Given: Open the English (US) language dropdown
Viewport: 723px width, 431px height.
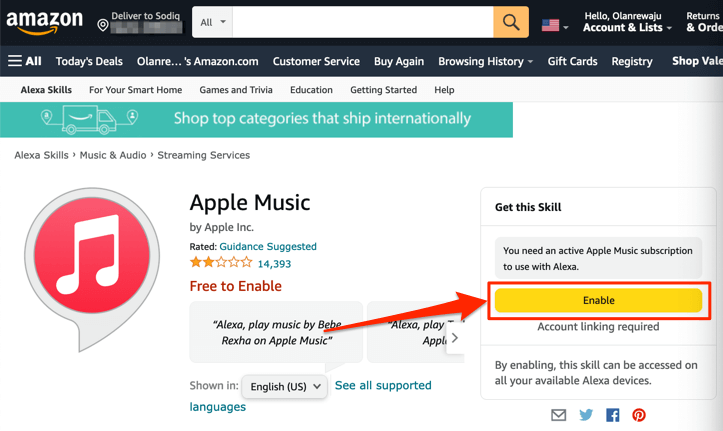Looking at the screenshot, I should 285,386.
